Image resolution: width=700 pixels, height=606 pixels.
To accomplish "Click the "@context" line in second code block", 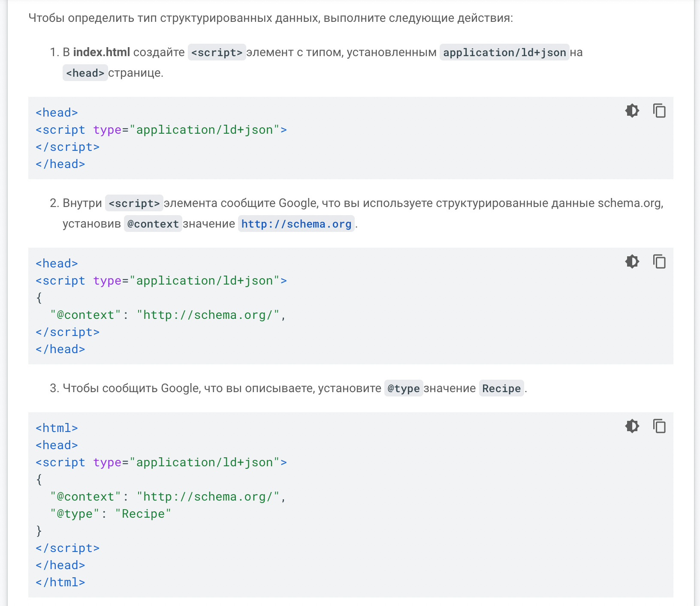I will [x=167, y=315].
